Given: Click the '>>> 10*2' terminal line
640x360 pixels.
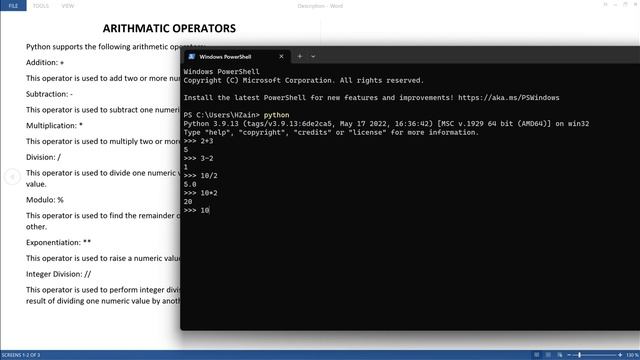Looking at the screenshot, I should 200,193.
